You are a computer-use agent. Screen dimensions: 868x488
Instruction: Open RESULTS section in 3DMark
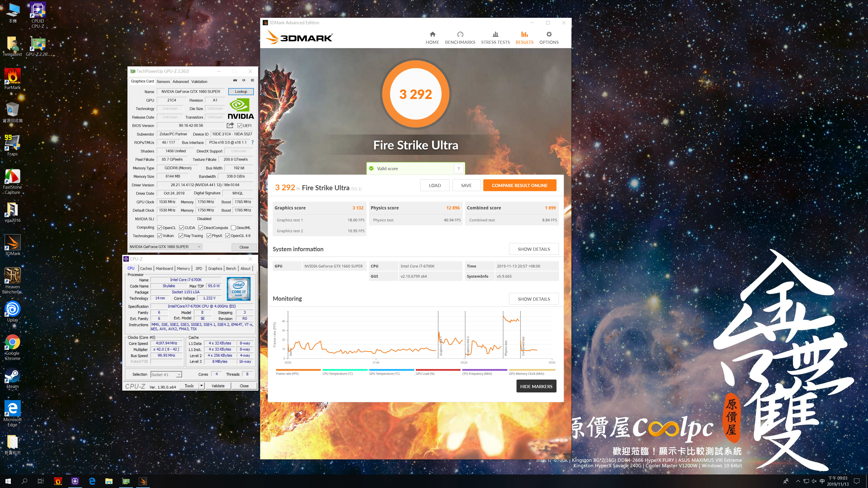(x=524, y=38)
